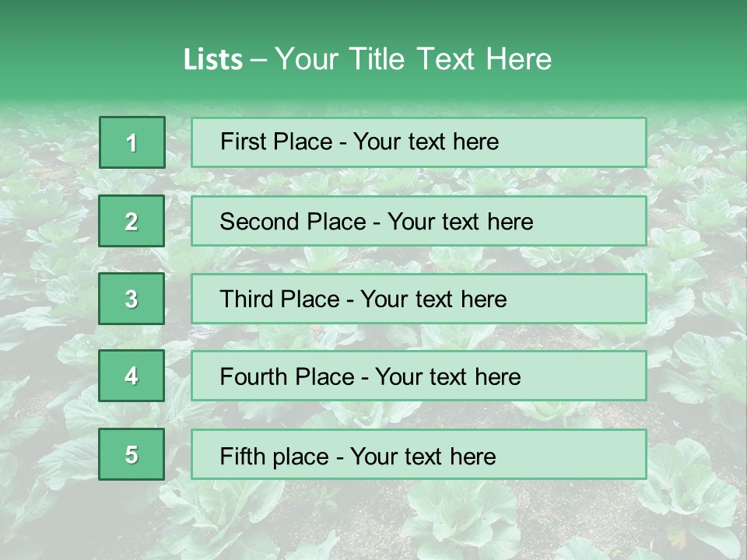Click the Second Place text box
Image resolution: width=747 pixels, height=560 pixels.
point(419,221)
